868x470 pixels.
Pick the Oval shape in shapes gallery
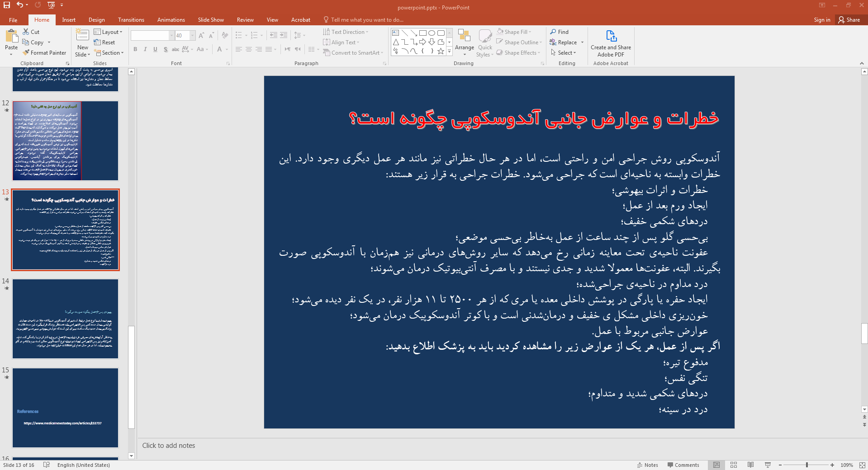pyautogui.click(x=432, y=33)
